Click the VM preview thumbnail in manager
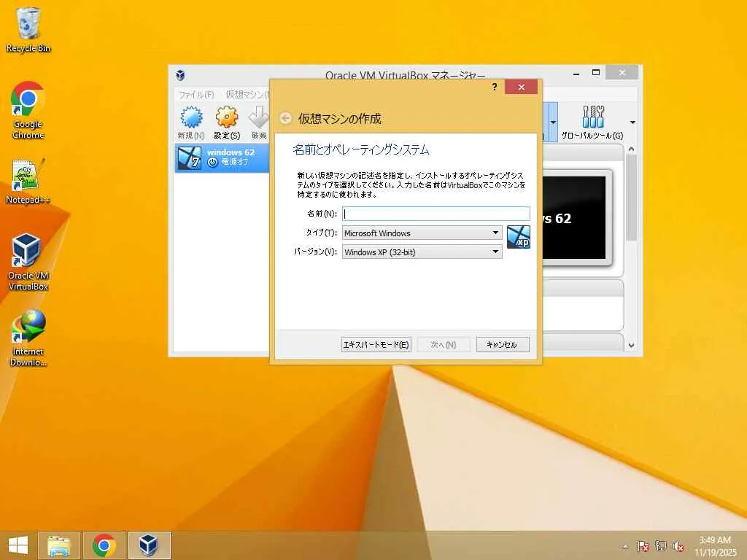Image resolution: width=747 pixels, height=560 pixels. click(574, 218)
